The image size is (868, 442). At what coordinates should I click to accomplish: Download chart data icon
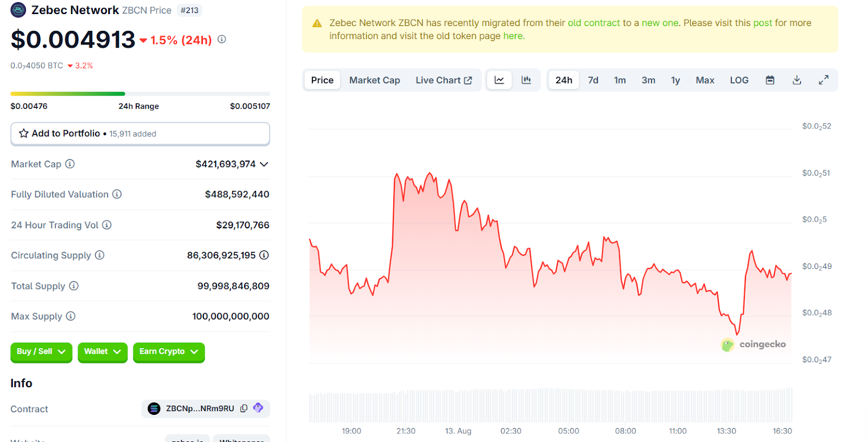pyautogui.click(x=796, y=80)
